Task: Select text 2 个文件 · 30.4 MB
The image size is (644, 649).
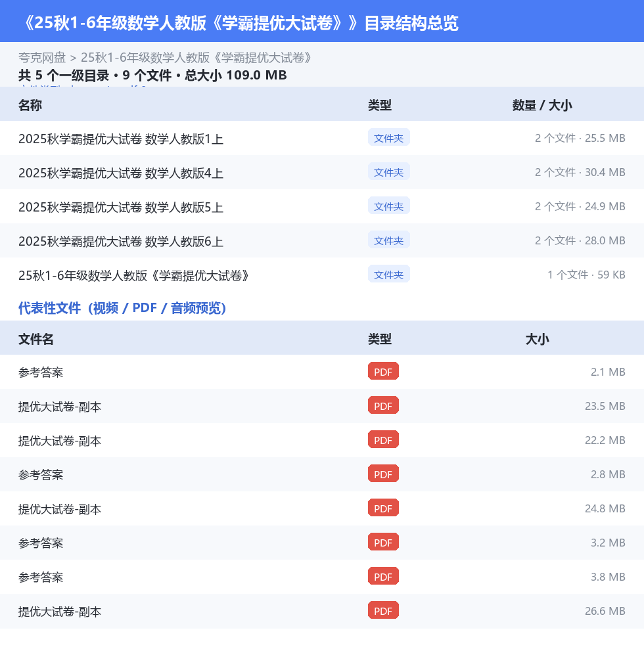Action: click(580, 172)
